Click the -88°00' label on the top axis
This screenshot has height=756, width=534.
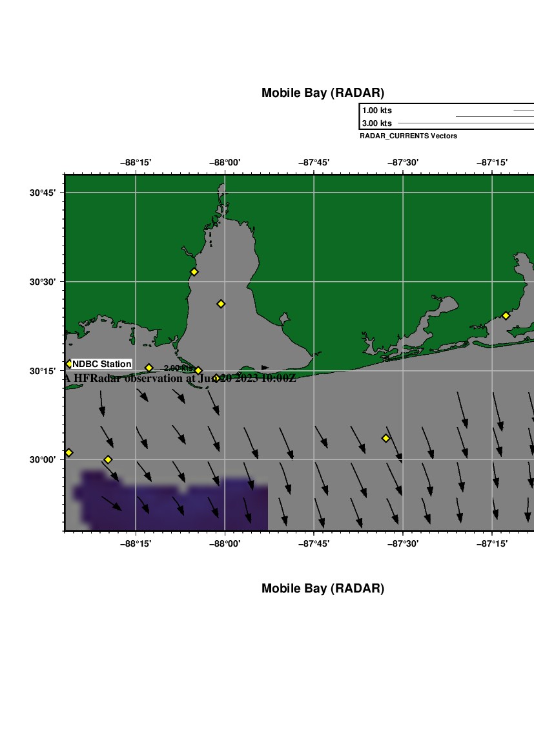[225, 162]
